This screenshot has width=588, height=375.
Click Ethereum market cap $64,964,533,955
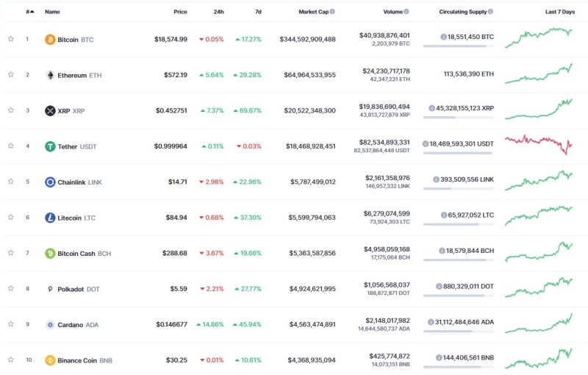point(309,75)
